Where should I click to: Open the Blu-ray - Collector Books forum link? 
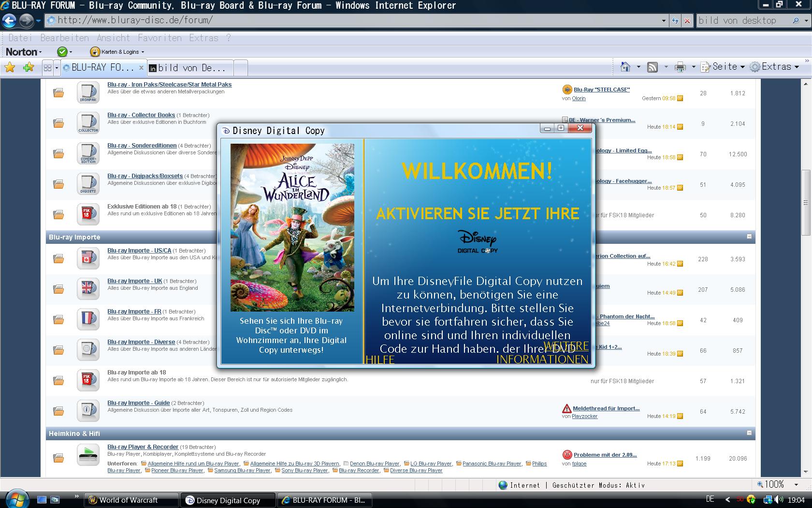click(141, 115)
